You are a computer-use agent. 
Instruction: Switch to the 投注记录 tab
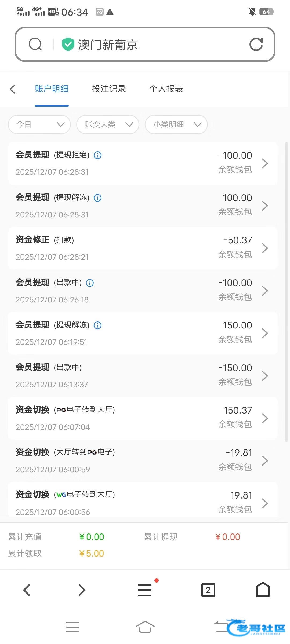click(x=109, y=89)
